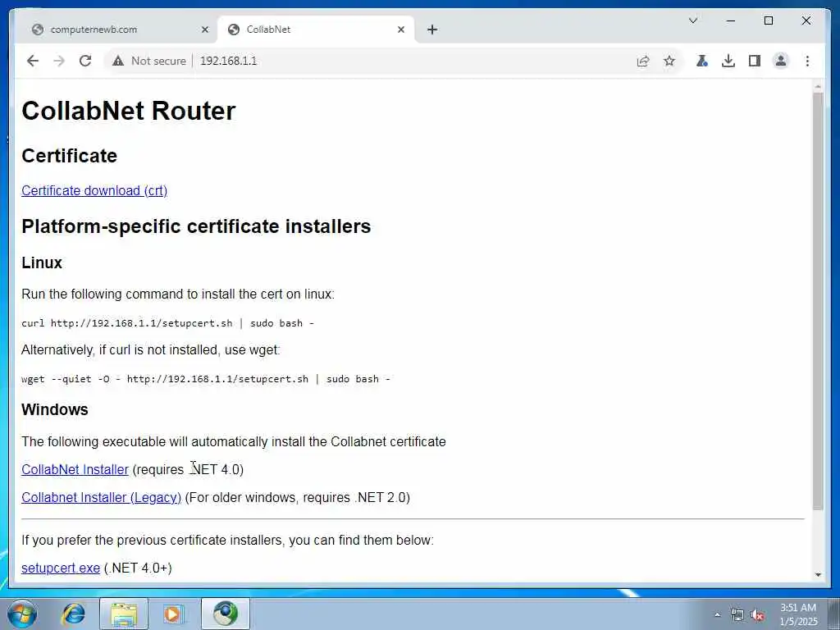Launch Internet Explorer from the taskbar
The image size is (840, 630).
pyautogui.click(x=73, y=614)
